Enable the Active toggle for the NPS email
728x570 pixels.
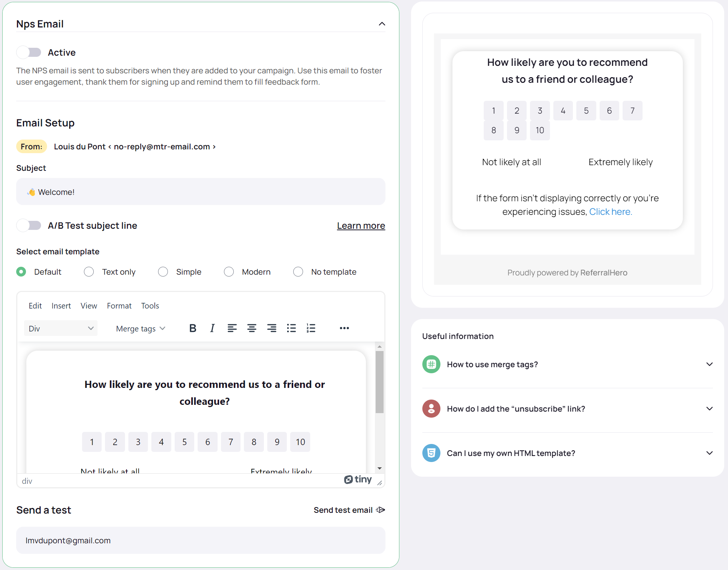tap(29, 52)
